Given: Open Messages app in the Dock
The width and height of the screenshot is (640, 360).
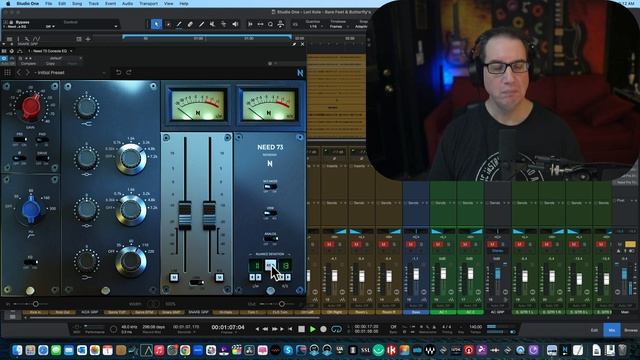Looking at the screenshot, I should tap(56, 350).
